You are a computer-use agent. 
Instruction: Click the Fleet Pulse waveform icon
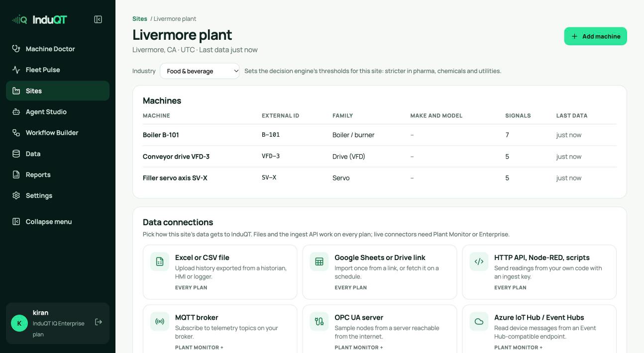[x=16, y=70]
